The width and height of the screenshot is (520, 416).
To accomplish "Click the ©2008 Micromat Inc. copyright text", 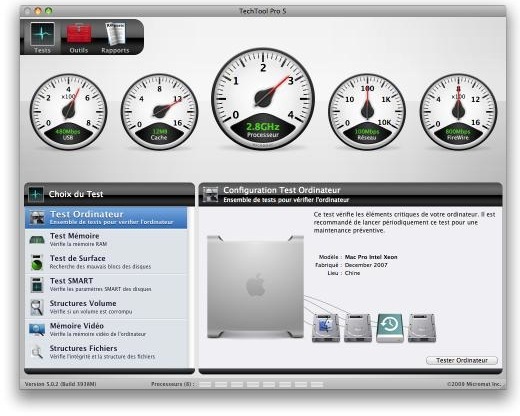I will point(474,384).
